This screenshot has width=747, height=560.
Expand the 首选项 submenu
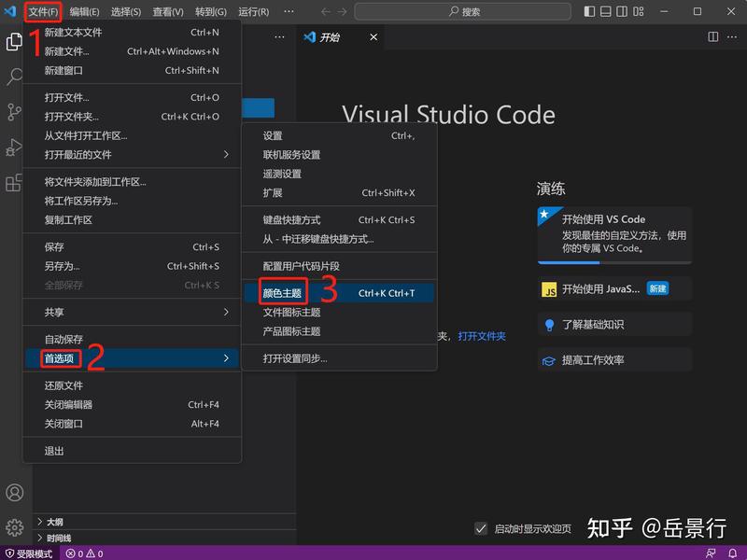(132, 358)
